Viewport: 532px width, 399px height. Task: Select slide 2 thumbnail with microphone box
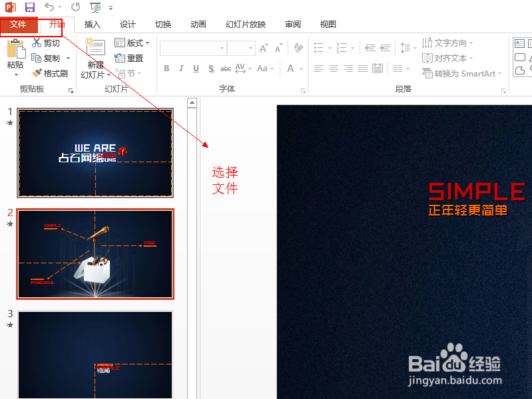click(95, 254)
